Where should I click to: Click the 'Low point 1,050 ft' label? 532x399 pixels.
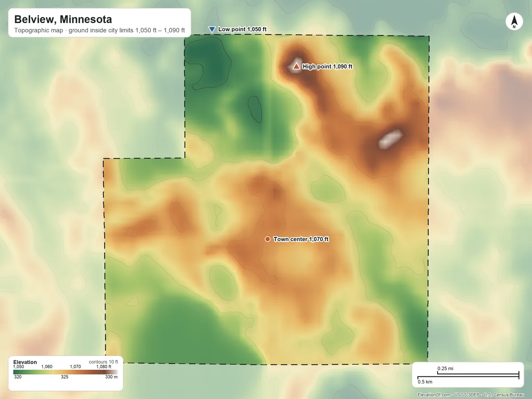[243, 29]
